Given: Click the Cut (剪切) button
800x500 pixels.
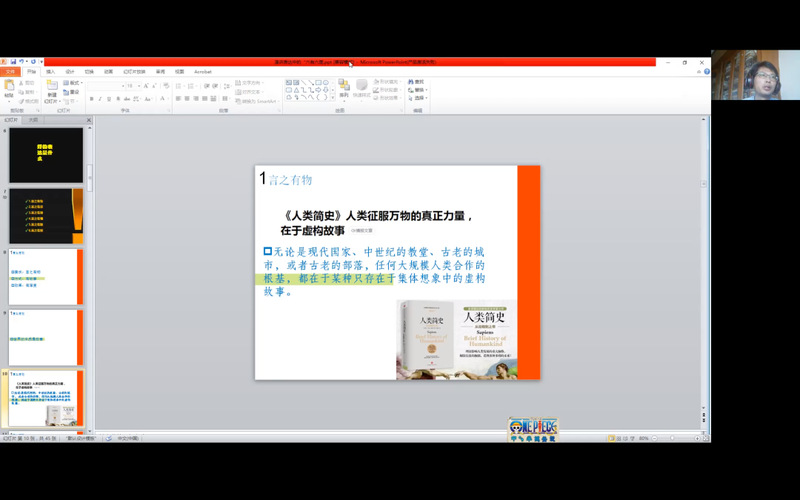Looking at the screenshot, I should [27, 83].
